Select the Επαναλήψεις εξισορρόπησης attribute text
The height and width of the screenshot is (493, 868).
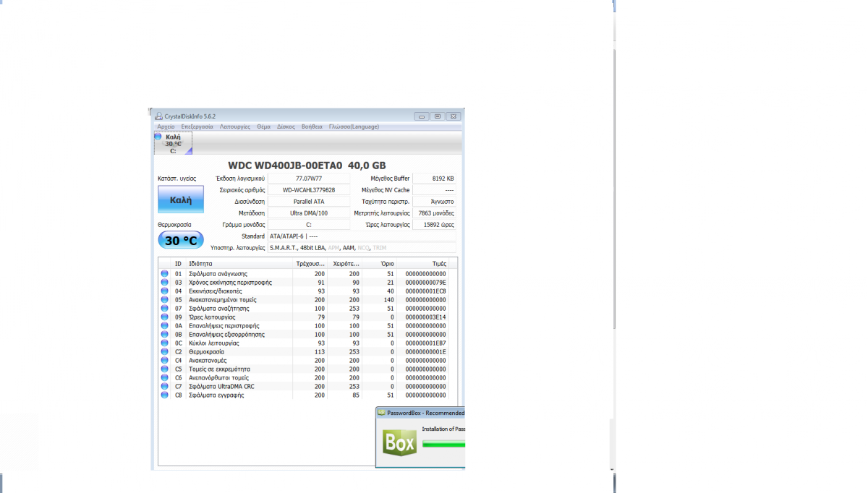(226, 335)
